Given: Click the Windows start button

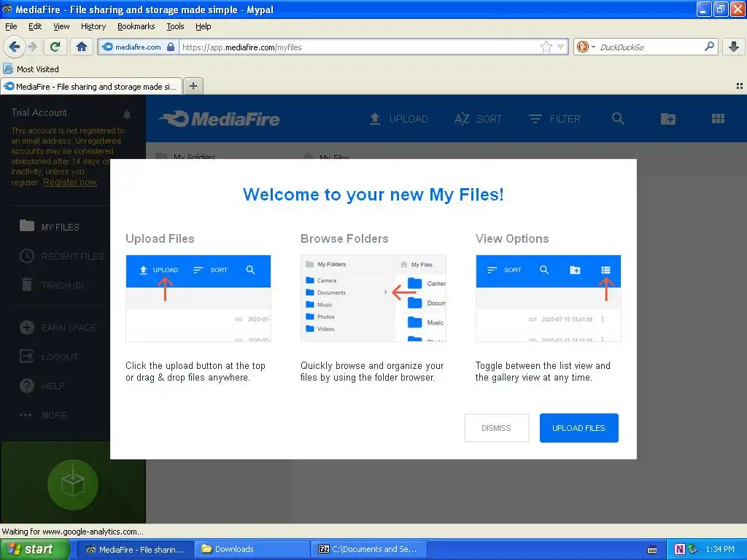Looking at the screenshot, I should click(x=34, y=549).
